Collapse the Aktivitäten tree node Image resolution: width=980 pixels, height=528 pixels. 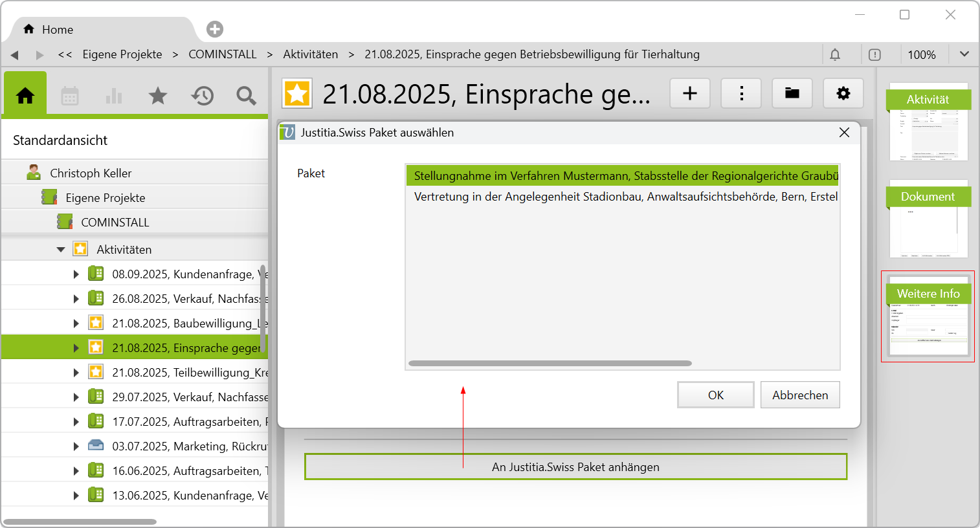click(61, 249)
